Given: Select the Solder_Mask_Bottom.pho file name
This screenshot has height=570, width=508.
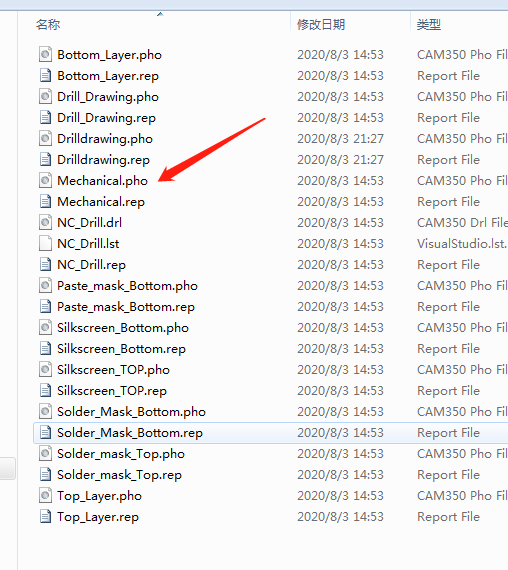Looking at the screenshot, I should tap(131, 412).
